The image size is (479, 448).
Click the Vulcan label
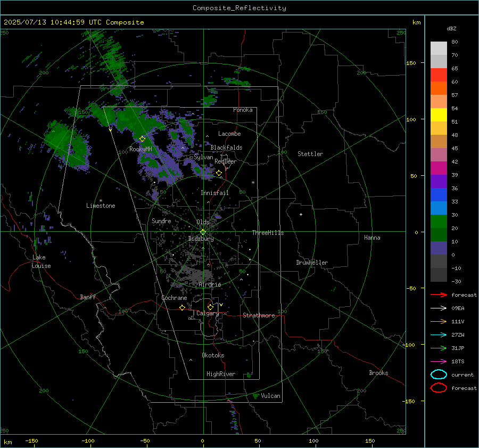pos(270,396)
